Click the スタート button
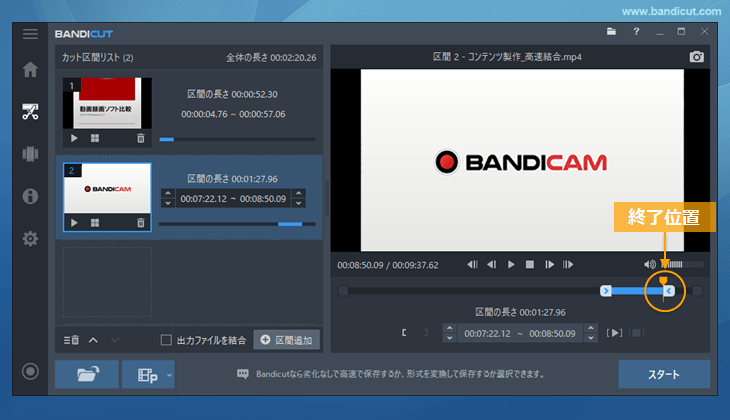 click(x=664, y=375)
